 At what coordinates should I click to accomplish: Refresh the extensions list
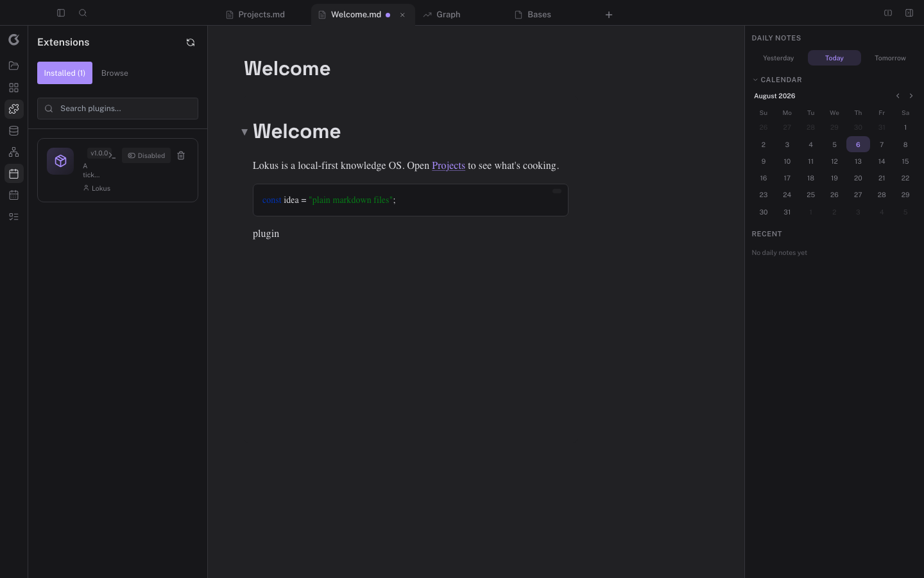191,42
